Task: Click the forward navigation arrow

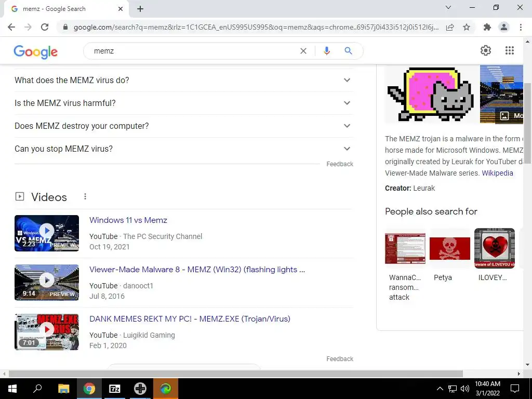Action: (28, 27)
